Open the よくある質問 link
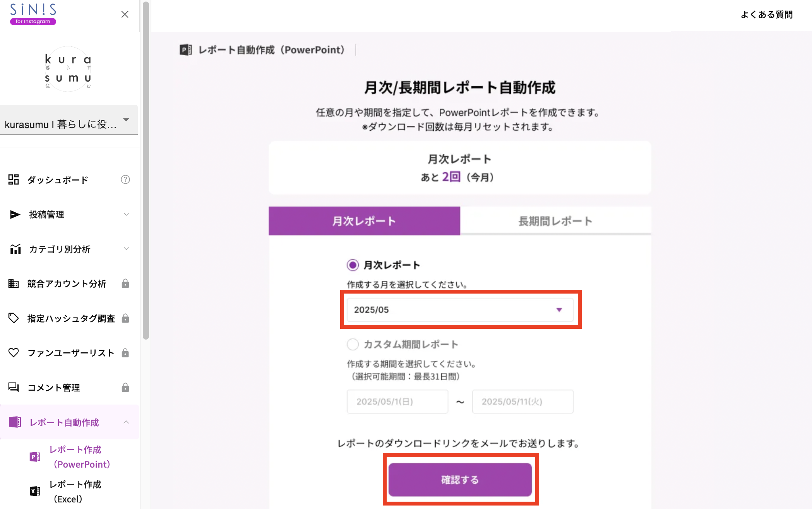 pyautogui.click(x=766, y=15)
